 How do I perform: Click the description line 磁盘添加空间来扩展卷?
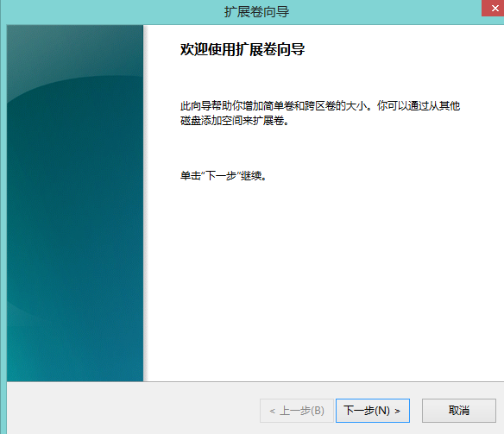(x=235, y=121)
